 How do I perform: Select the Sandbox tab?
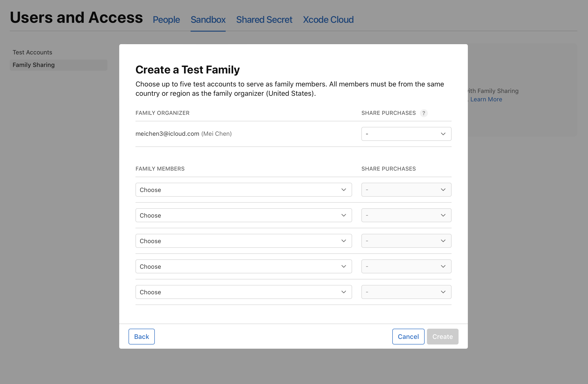coord(208,20)
